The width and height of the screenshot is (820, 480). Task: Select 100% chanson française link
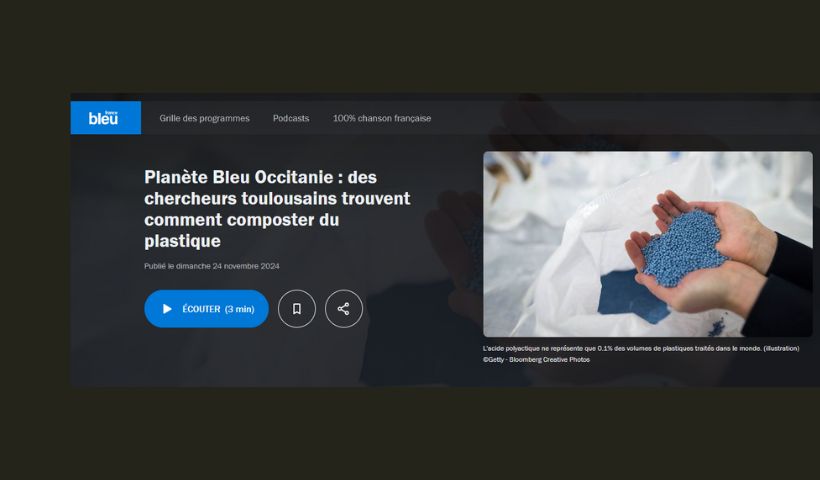382,118
